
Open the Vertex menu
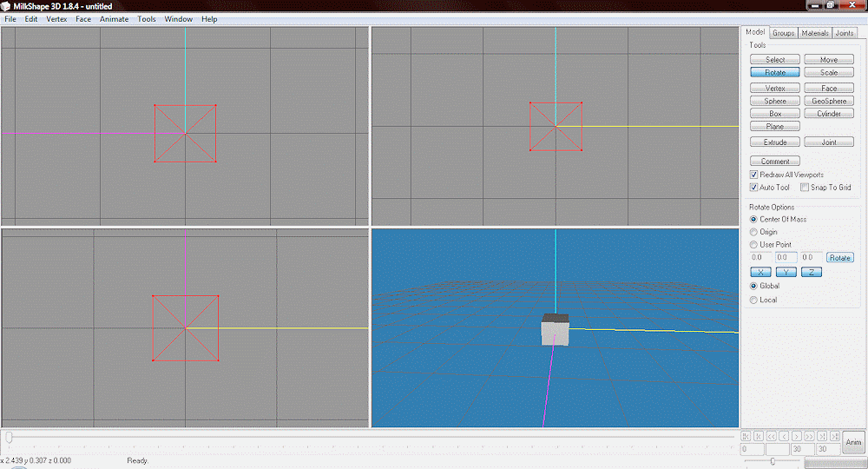56,19
